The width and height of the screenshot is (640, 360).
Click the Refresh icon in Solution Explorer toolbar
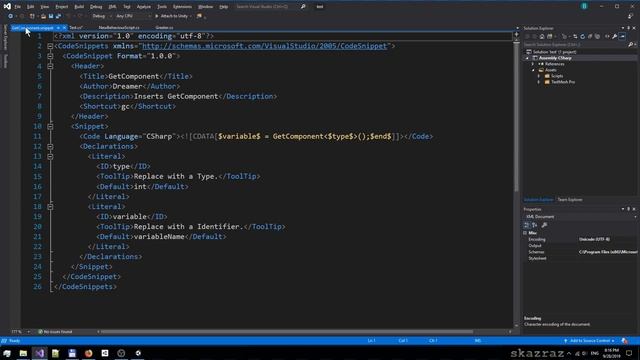tap(582, 36)
